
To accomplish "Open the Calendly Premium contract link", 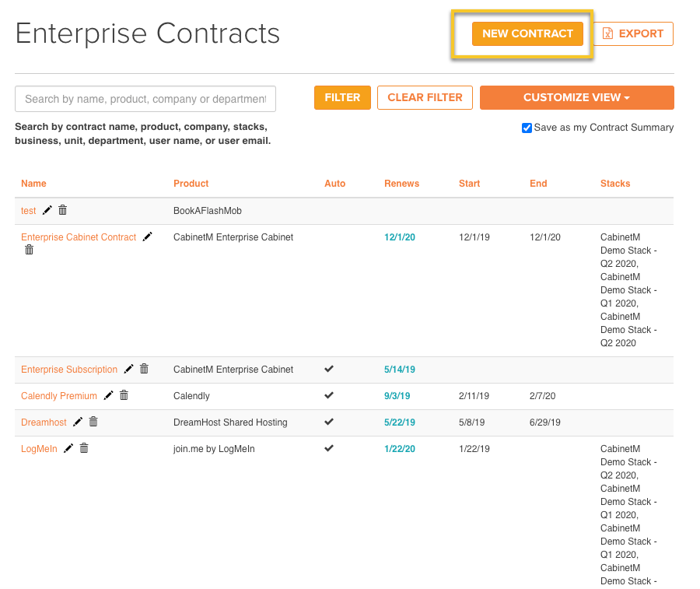I will pyautogui.click(x=59, y=395).
